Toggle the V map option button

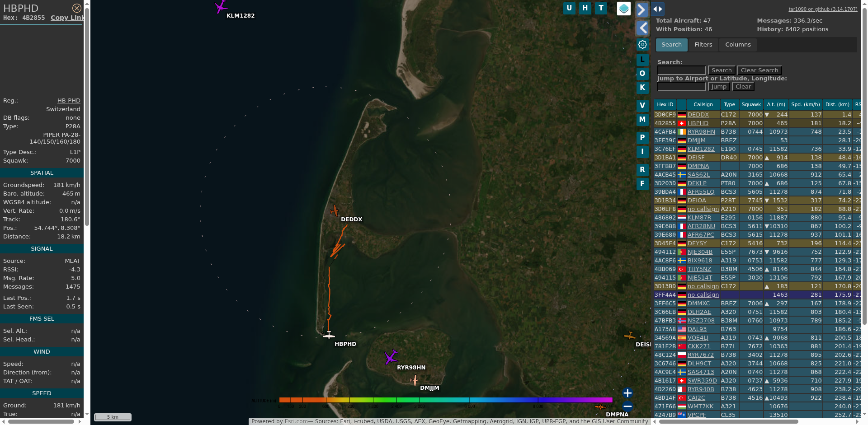coord(642,106)
